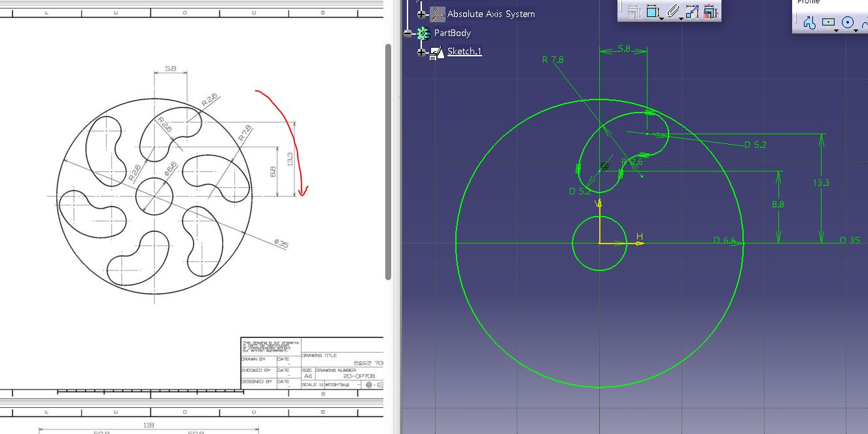Viewport: 868px width, 434px height.
Task: Click the PartBody gear icon
Action: point(424,33)
